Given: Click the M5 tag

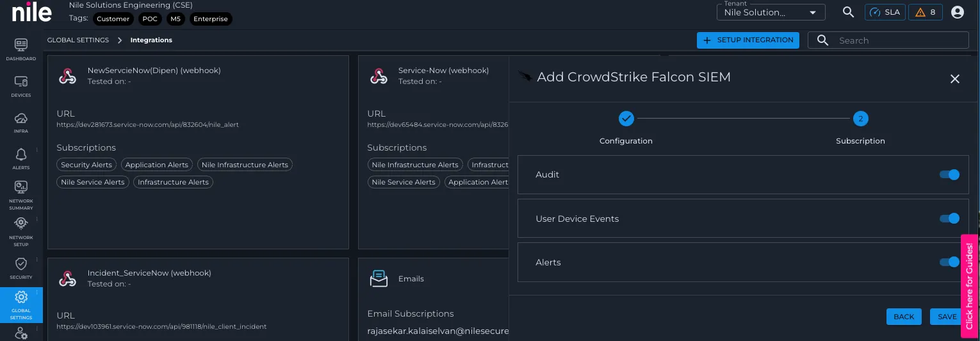Looking at the screenshot, I should [x=176, y=19].
